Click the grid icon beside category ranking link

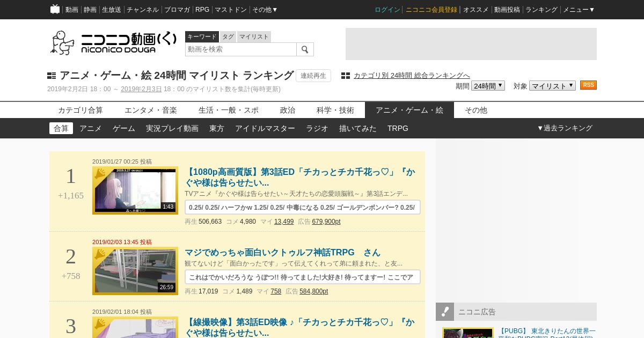click(346, 76)
